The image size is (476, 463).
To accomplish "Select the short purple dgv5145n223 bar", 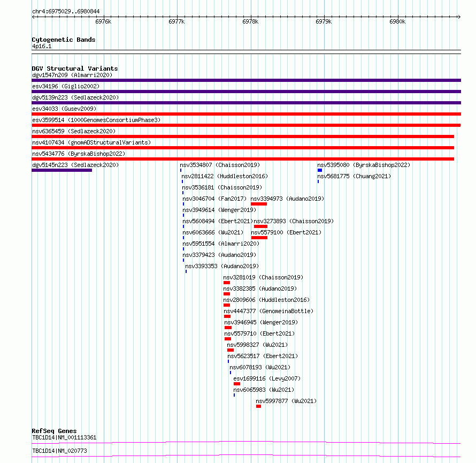I will pyautogui.click(x=62, y=170).
